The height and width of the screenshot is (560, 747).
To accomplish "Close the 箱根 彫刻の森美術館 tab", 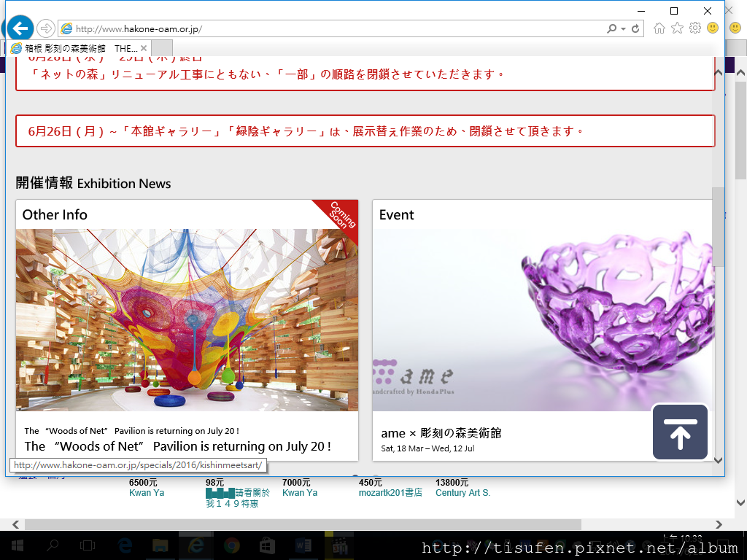I will (144, 48).
